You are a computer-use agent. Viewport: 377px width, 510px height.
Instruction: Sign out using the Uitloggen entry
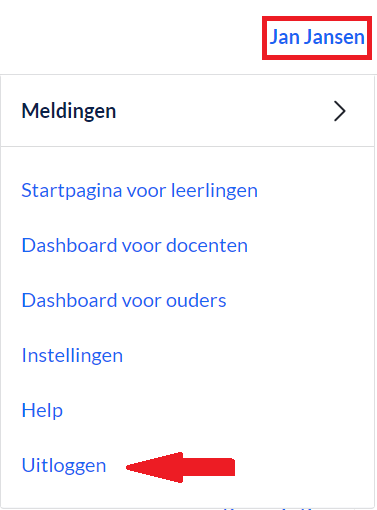point(64,465)
